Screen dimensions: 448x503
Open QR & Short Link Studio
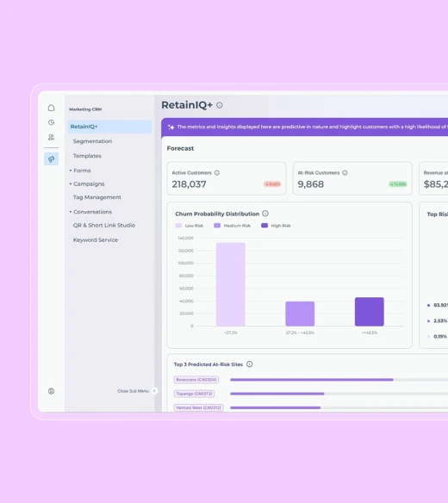tap(104, 225)
